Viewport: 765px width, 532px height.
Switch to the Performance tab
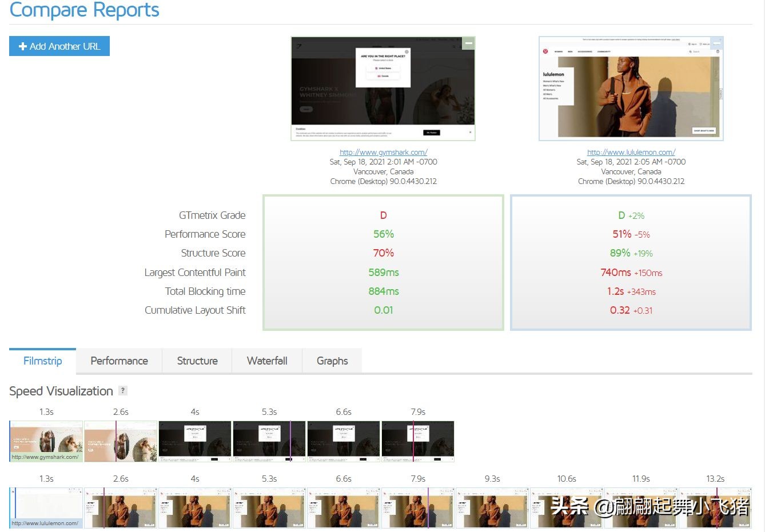click(119, 361)
